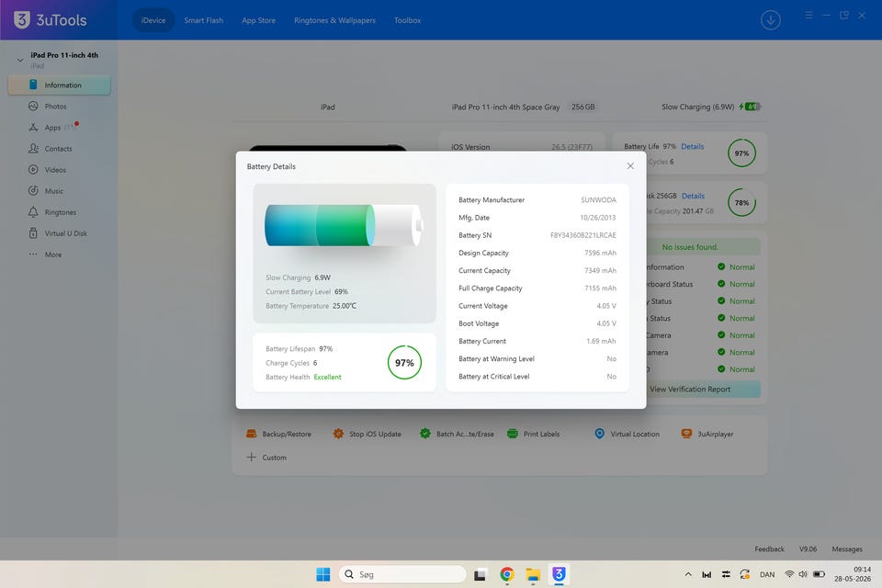Click the Slow Charging (6.9W) status text
Image resolution: width=882 pixels, height=588 pixels.
click(x=697, y=107)
